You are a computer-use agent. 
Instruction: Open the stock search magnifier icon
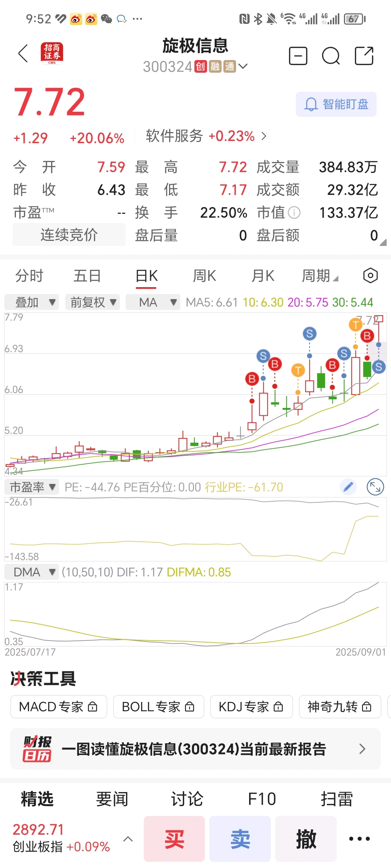331,56
